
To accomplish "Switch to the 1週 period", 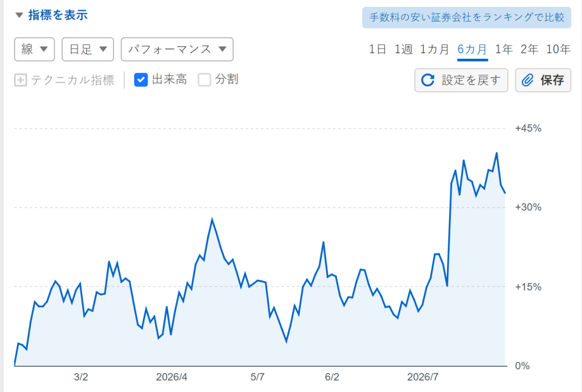I will tap(403, 49).
